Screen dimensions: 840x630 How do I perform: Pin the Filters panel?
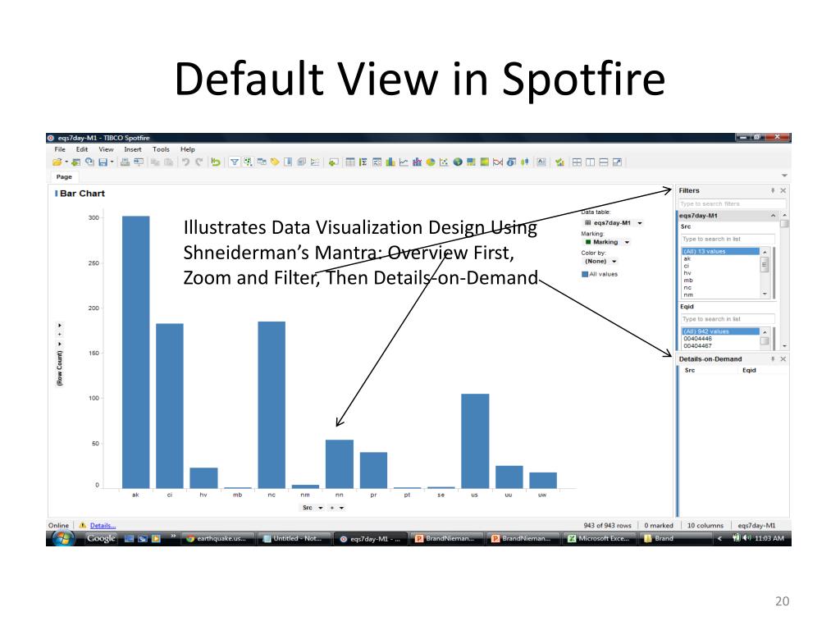click(x=773, y=190)
